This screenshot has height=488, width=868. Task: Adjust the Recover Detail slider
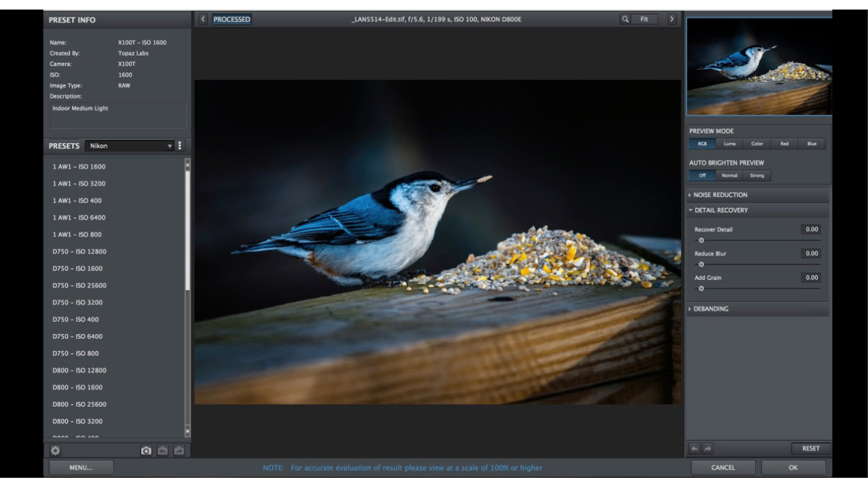click(x=701, y=240)
